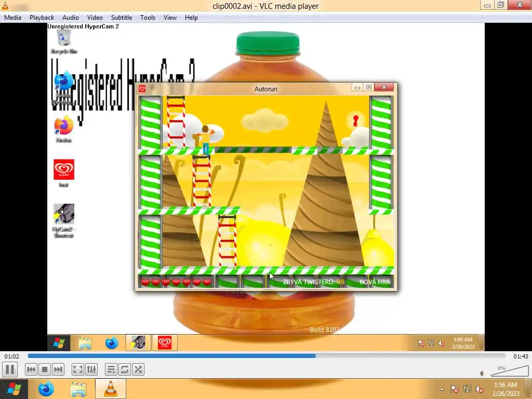Click recorded Firefox taskbar icon in video
532x399 pixels.
(111, 343)
